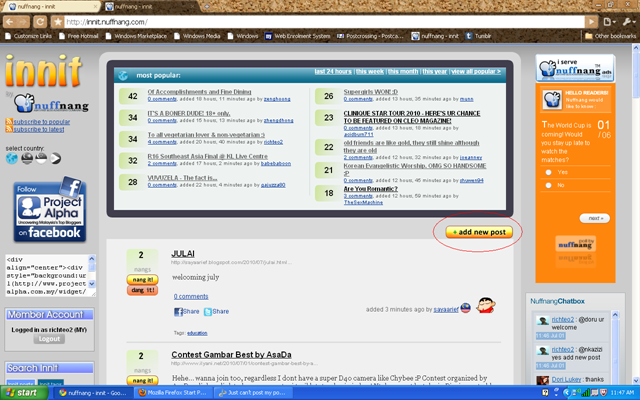This screenshot has width=640, height=400.
Task: Open 'Of Accomplishments and Fine Dining' post
Action: (199, 92)
